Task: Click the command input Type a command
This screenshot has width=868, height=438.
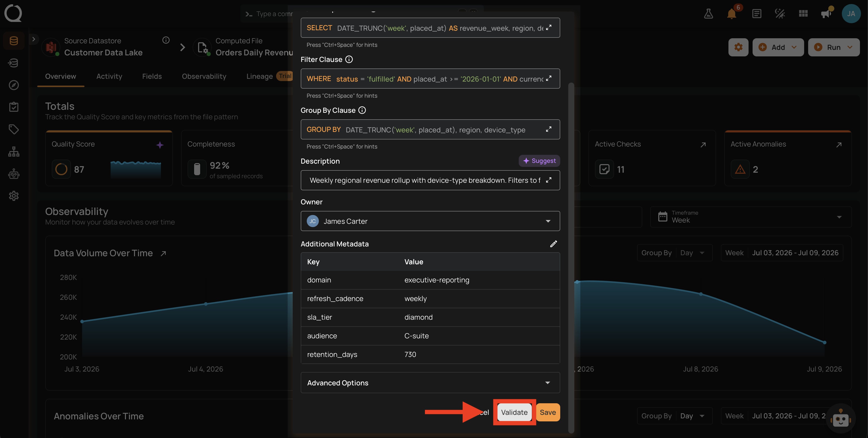Action: (274, 14)
